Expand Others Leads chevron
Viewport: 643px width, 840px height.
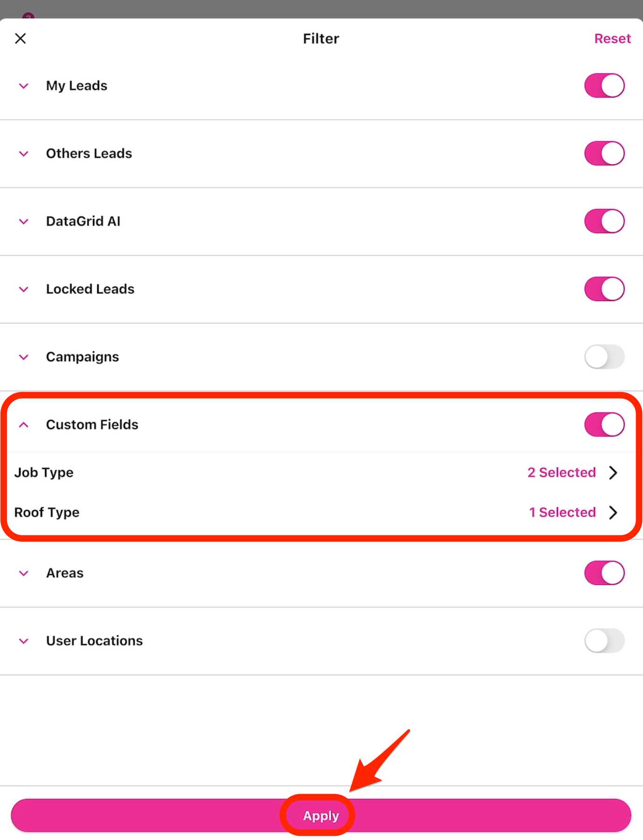24,154
